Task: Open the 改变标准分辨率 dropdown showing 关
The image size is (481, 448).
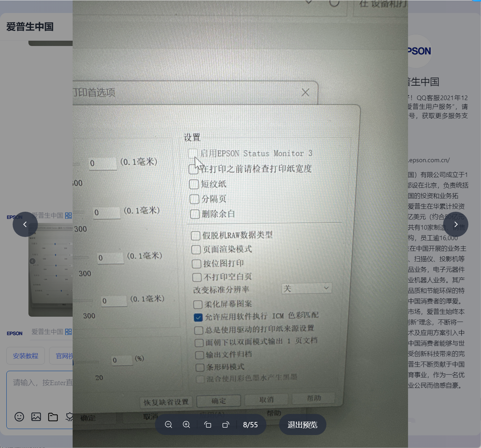Action: point(307,289)
